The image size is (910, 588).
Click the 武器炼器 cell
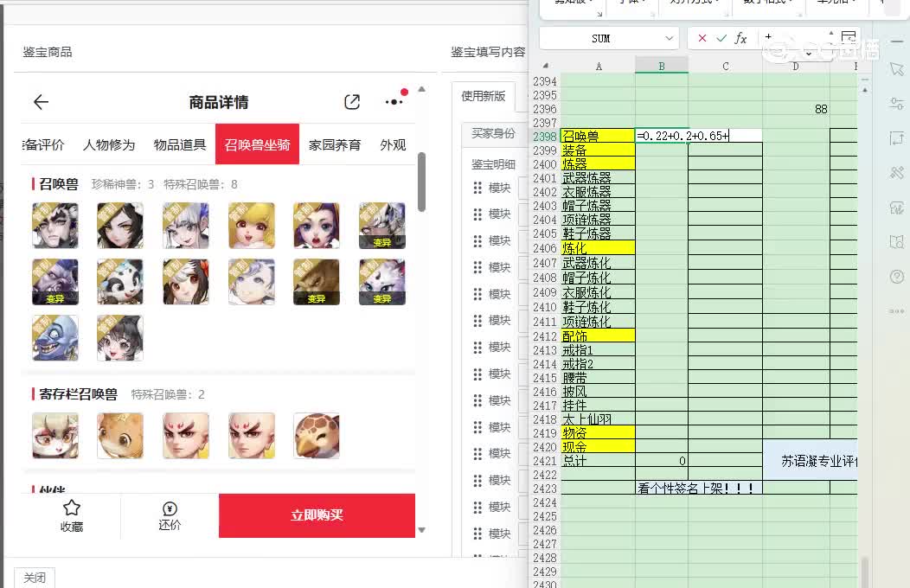coord(598,178)
